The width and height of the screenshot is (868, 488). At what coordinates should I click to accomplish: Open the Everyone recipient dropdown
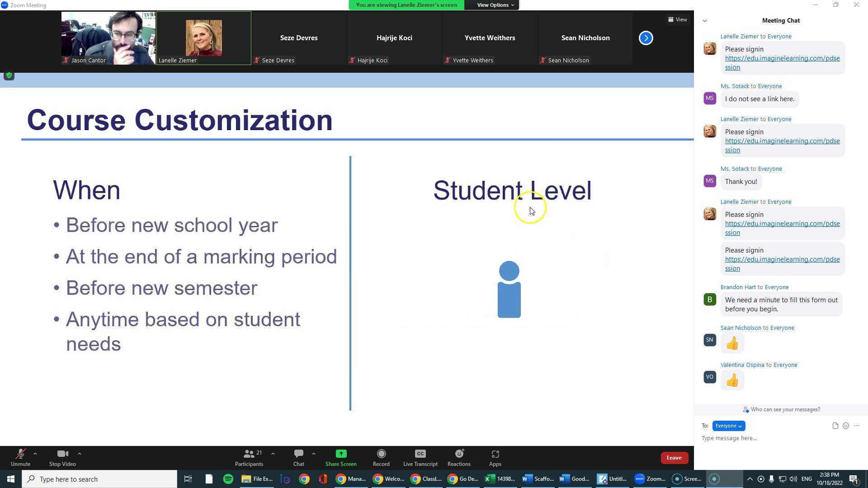(x=728, y=426)
